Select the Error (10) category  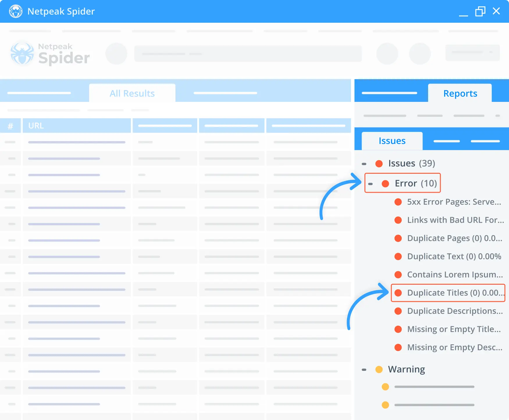pos(416,183)
